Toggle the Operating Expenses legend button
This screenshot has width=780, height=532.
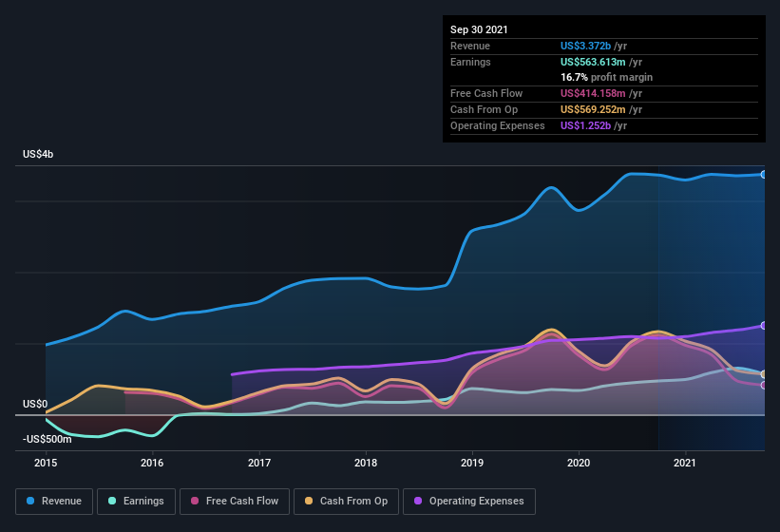[x=469, y=502]
